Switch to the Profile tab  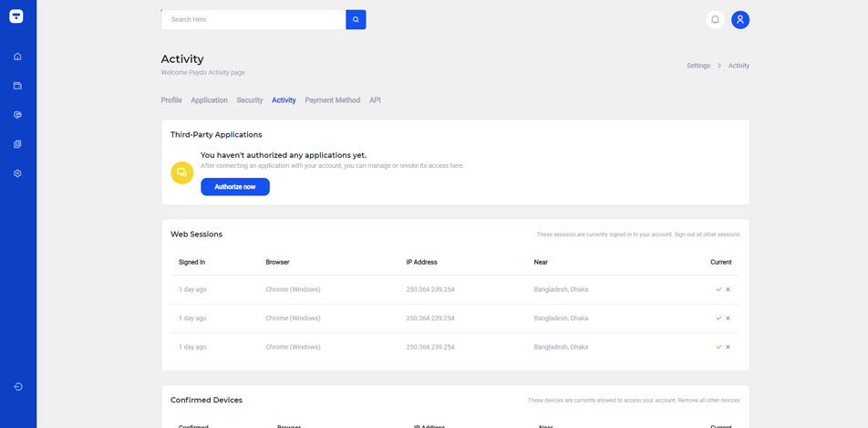(171, 100)
